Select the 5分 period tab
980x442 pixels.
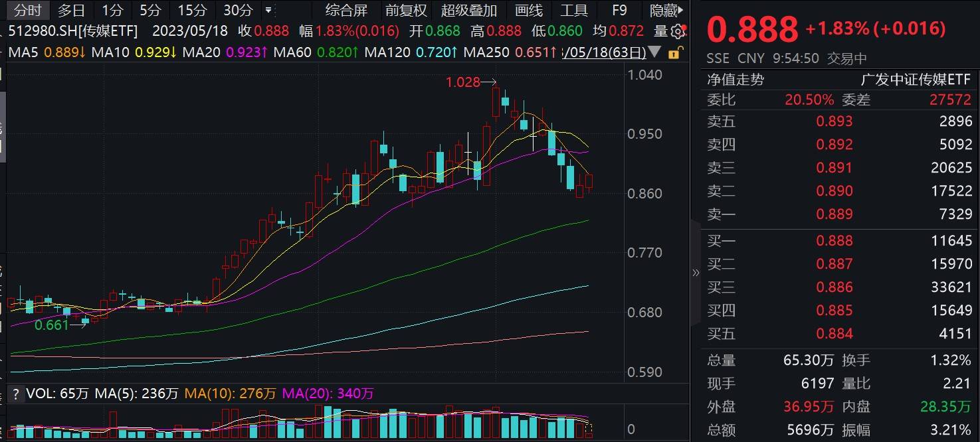pos(151,10)
